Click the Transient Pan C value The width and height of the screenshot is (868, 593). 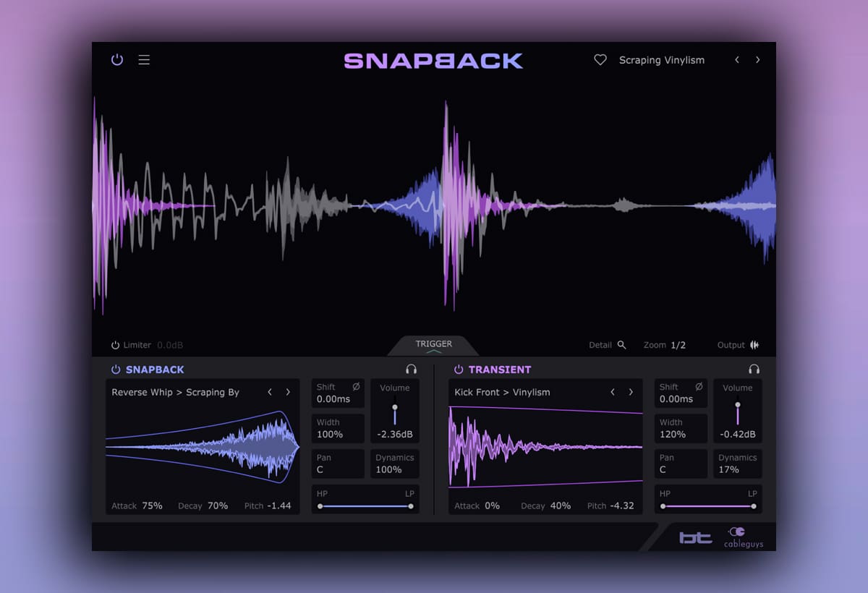coord(663,469)
